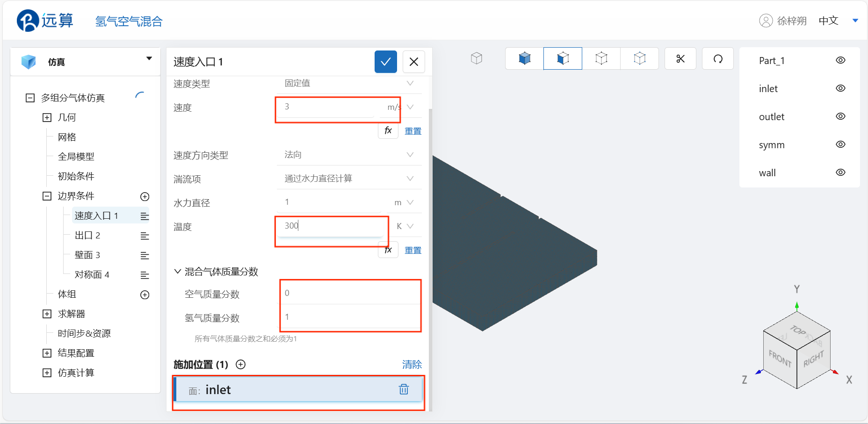Select the shaded with edges view mode
The width and height of the screenshot is (868, 424).
point(563,58)
